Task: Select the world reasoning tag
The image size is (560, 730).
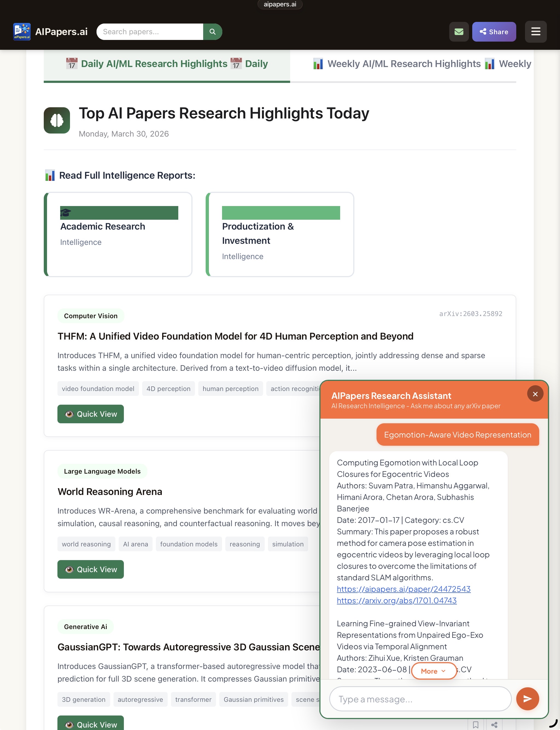Action: click(x=86, y=544)
